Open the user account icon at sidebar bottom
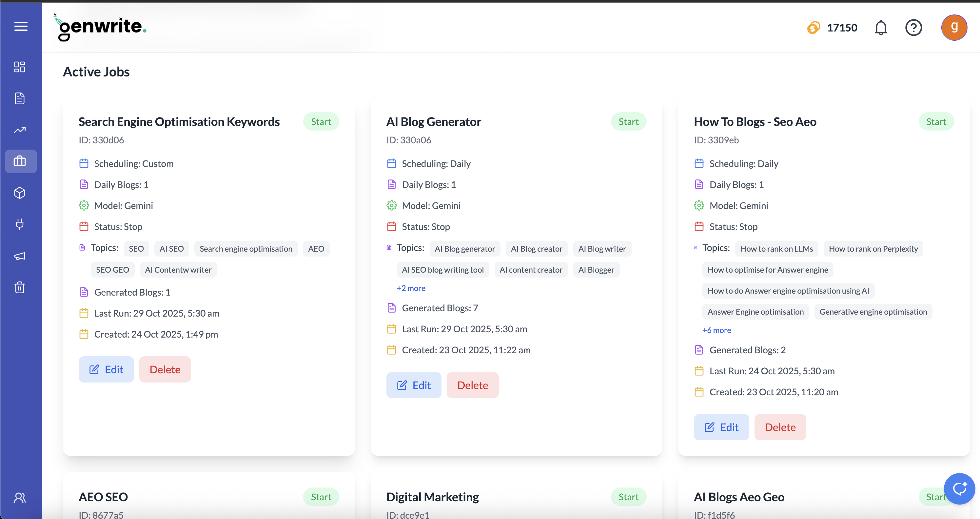This screenshot has width=980, height=519. pos(19,498)
